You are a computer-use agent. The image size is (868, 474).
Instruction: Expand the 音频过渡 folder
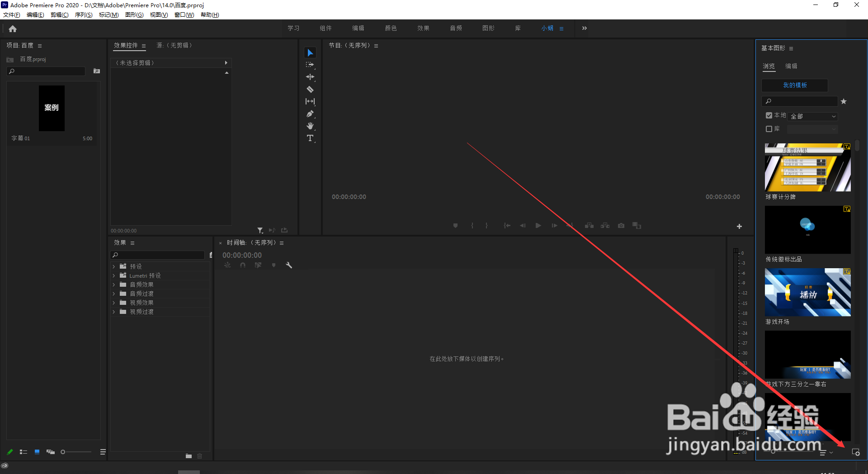click(114, 294)
